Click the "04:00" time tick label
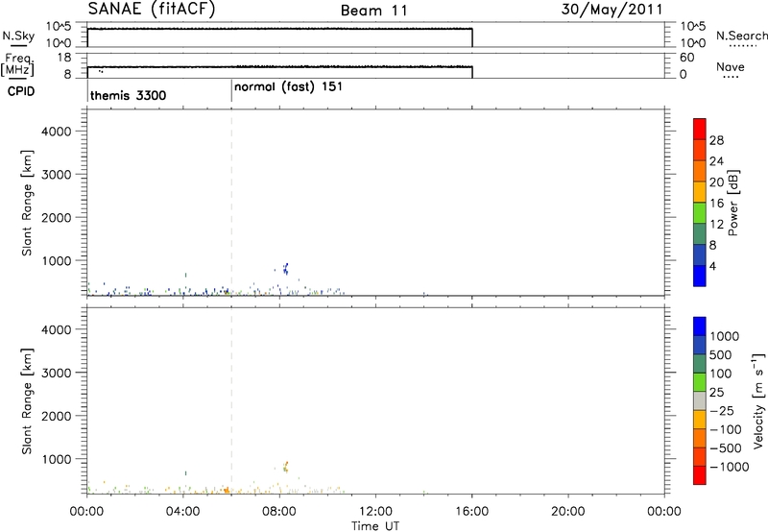This screenshot has width=768, height=532. click(x=183, y=512)
